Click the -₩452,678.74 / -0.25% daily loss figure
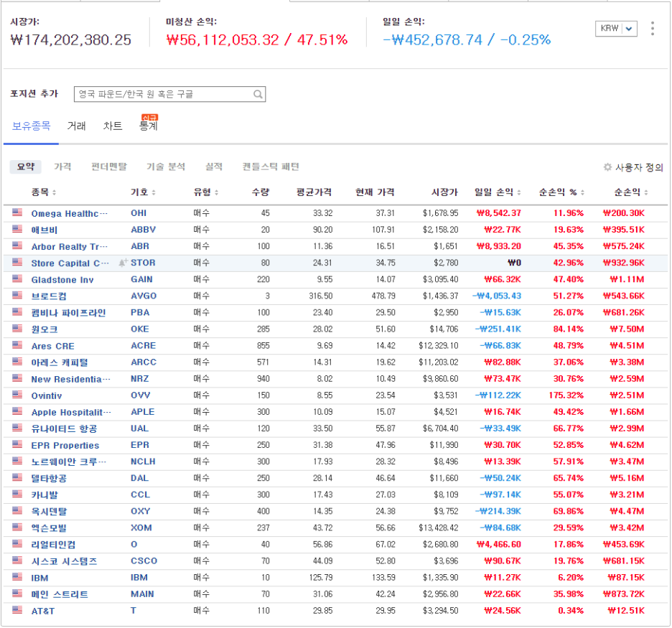The image size is (672, 628). tap(467, 40)
